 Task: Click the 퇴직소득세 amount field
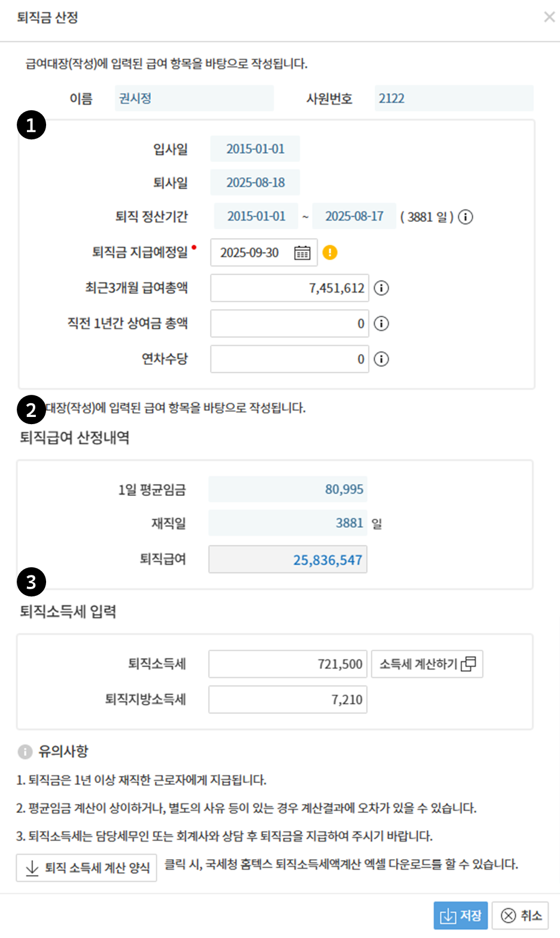pyautogui.click(x=288, y=664)
